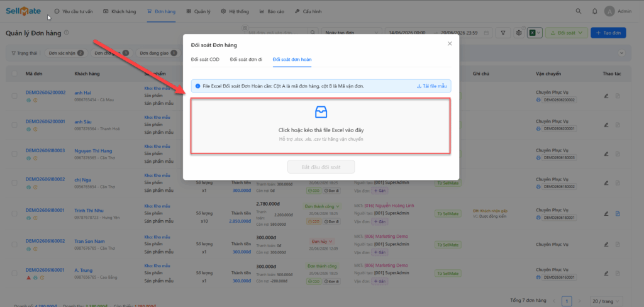The width and height of the screenshot is (644, 307).
Task: Toggle the select-all checkbox in table header
Action: (x=15, y=74)
